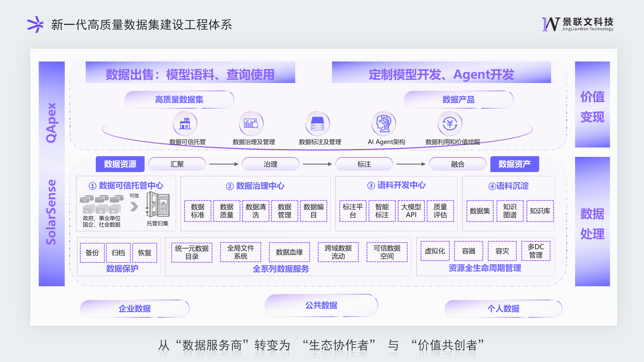Click the 治理 stage pill
The width and height of the screenshot is (644, 362).
[x=271, y=164]
